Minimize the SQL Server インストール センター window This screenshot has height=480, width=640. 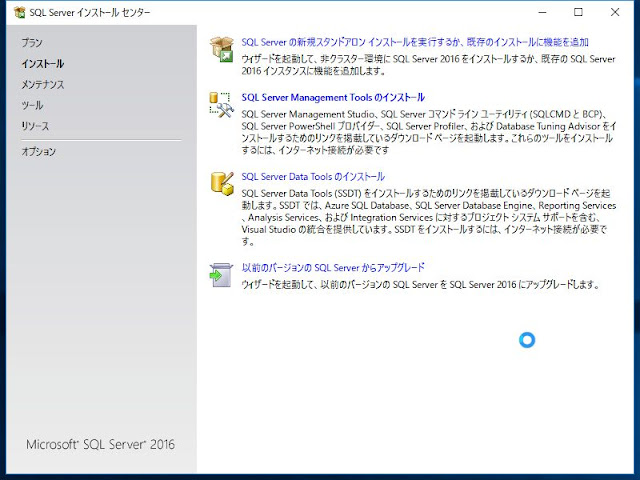click(542, 13)
